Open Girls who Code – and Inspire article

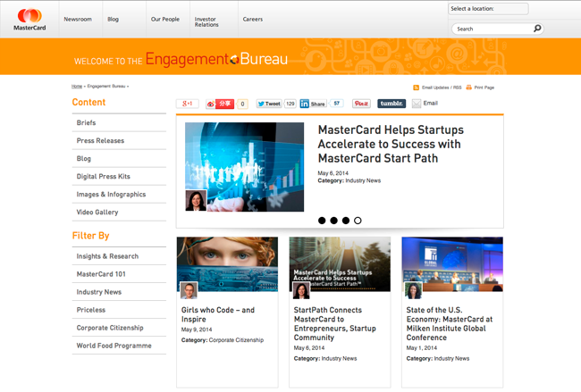click(218, 314)
